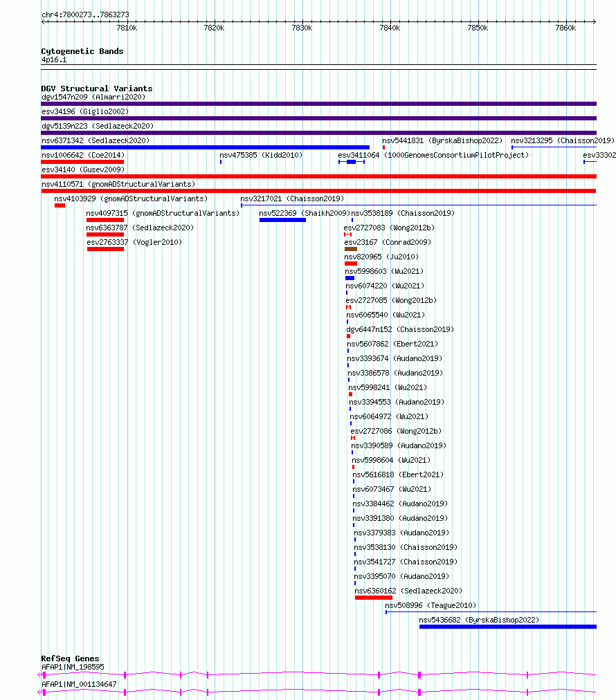Open nsv508996 (Teague2010) label

[431, 605]
